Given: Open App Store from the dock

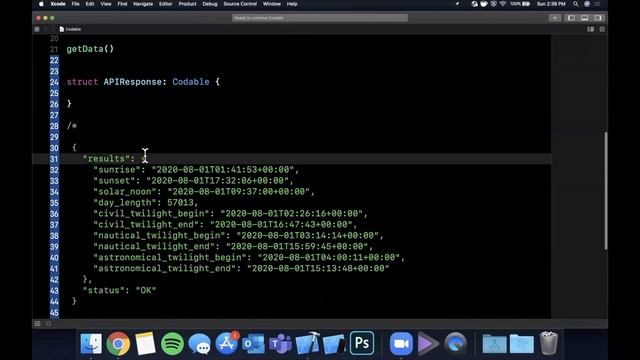Looking at the screenshot, I should [227, 344].
